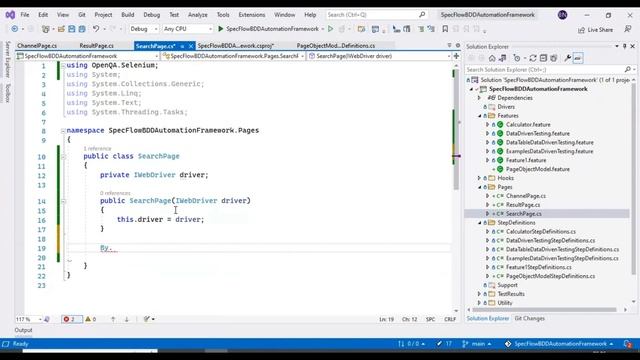Switch to the csproj file tab
The width and height of the screenshot is (640, 360).
pyautogui.click(x=236, y=46)
